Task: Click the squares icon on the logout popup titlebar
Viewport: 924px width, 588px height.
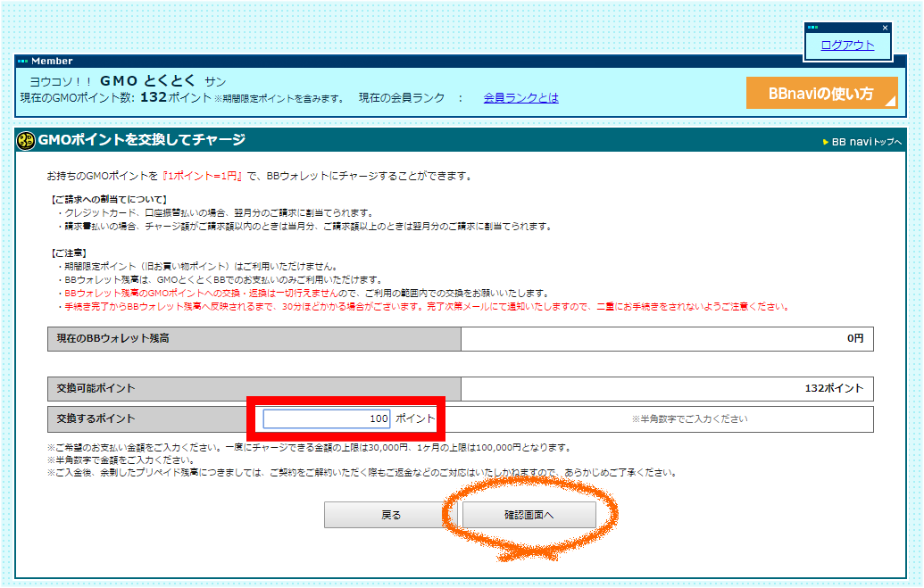Action: click(812, 28)
